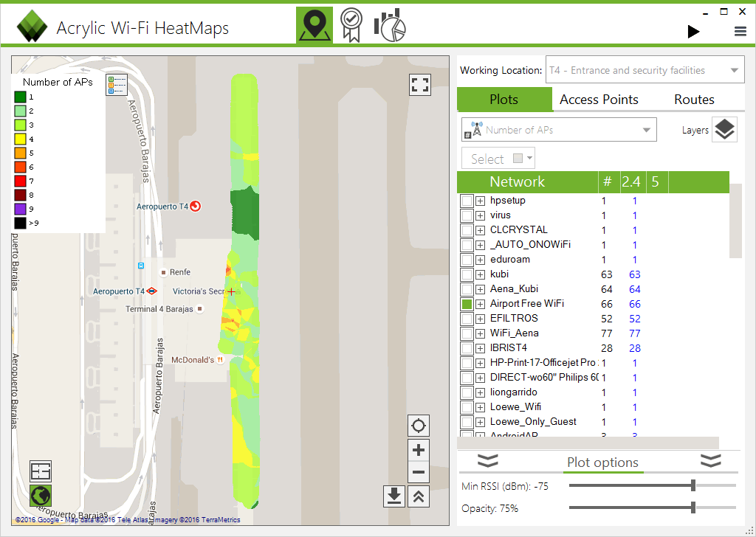Zoom in on the map
Image resolution: width=756 pixels, height=537 pixels.
[x=419, y=450]
